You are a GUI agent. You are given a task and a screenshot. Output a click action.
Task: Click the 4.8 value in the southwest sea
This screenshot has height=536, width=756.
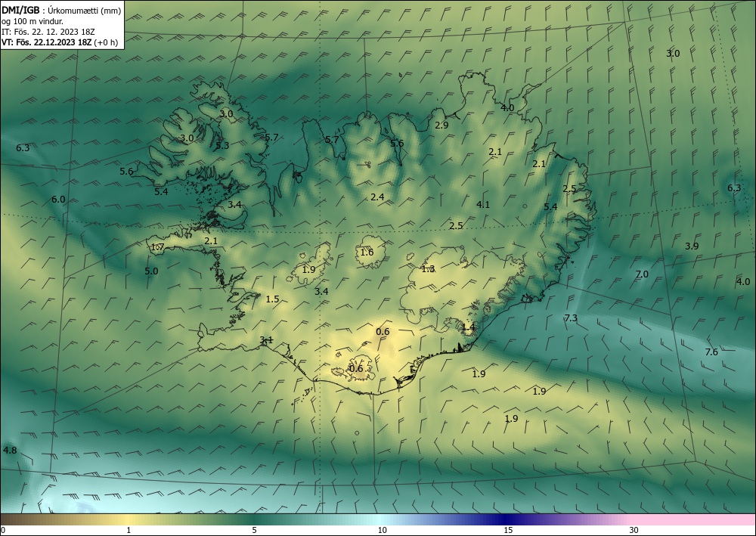[x=10, y=451]
